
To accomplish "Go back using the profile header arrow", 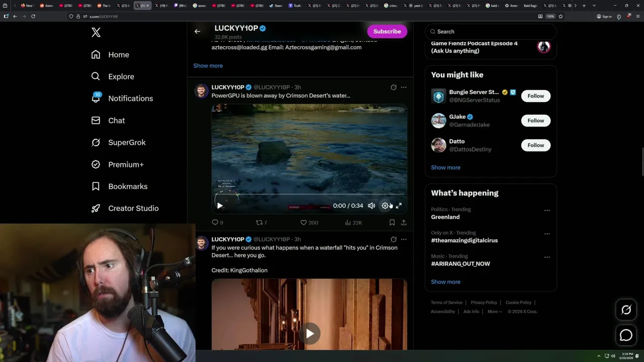I will [x=197, y=31].
